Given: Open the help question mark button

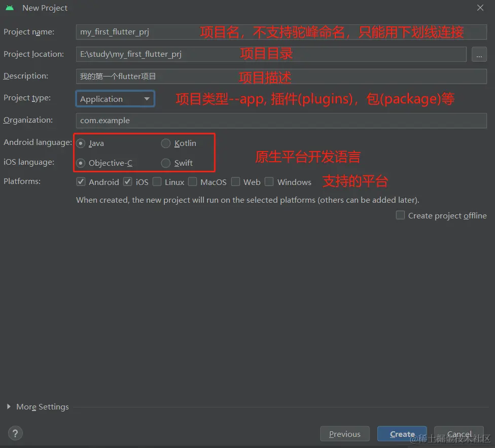Looking at the screenshot, I should point(15,433).
